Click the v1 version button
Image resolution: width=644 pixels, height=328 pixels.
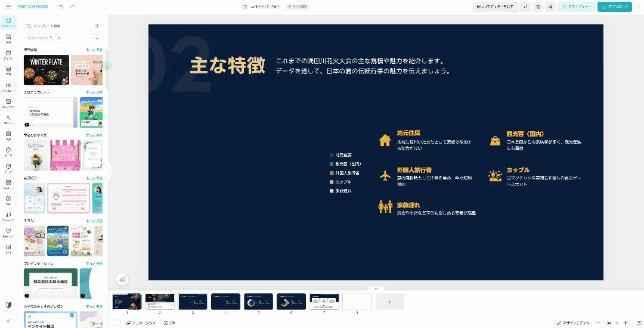(x=525, y=7)
